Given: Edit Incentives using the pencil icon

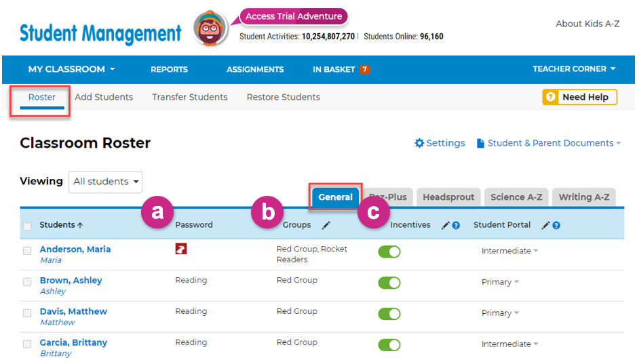Looking at the screenshot, I should [445, 225].
